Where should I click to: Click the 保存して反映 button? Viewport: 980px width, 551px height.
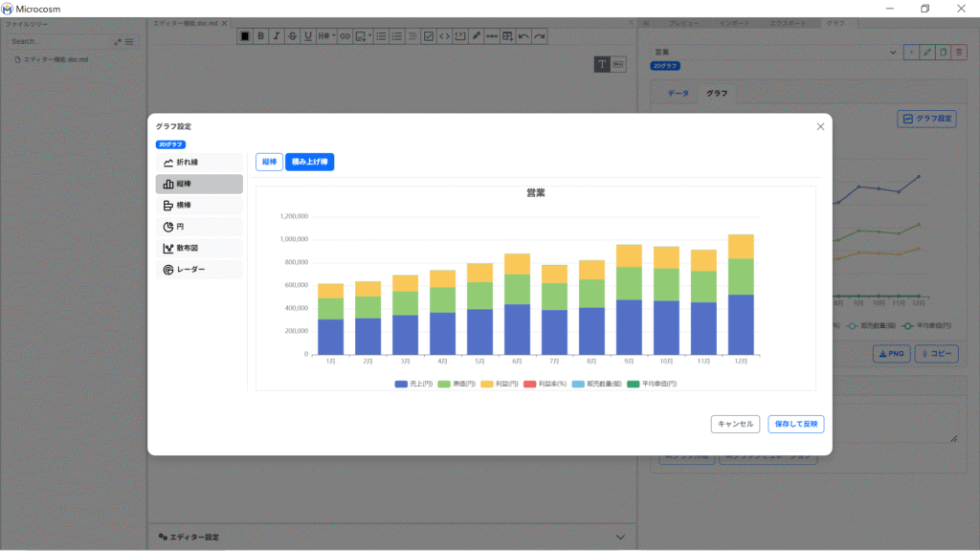pyautogui.click(x=795, y=424)
